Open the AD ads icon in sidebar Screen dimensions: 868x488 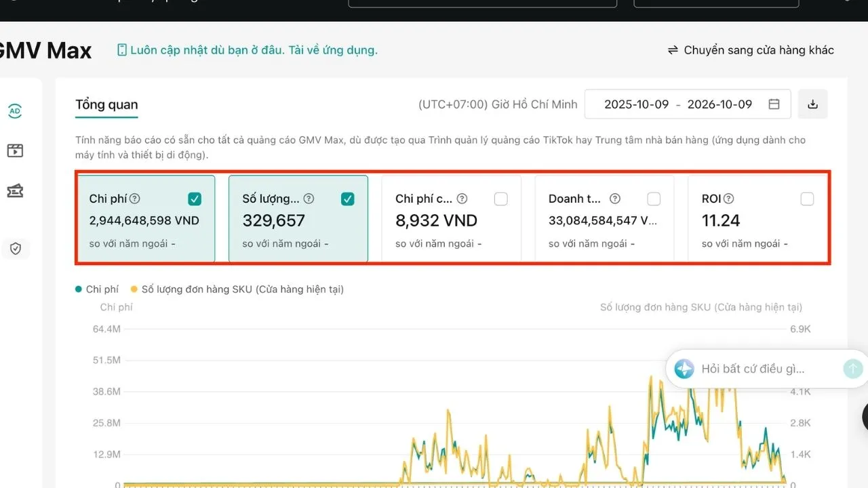click(x=15, y=111)
